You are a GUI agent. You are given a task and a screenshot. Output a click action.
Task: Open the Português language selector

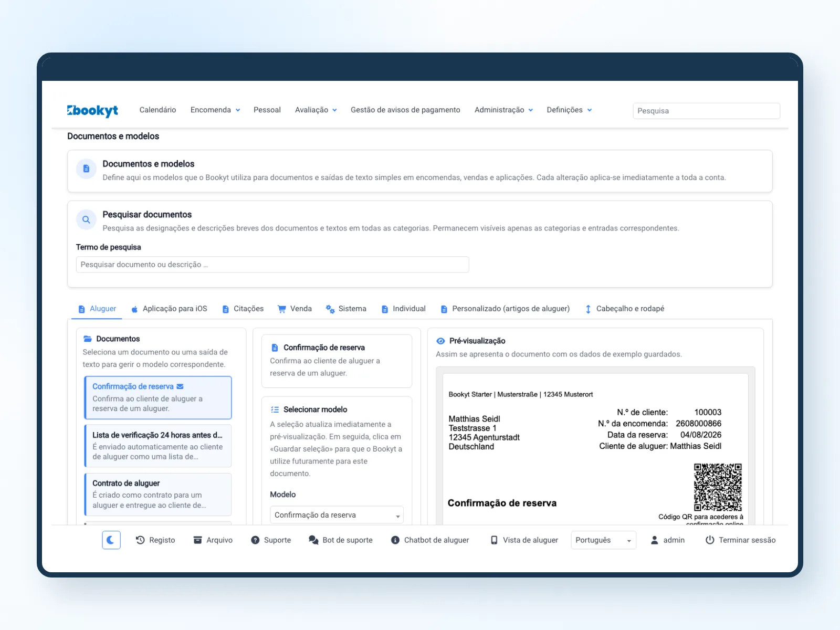(x=603, y=540)
